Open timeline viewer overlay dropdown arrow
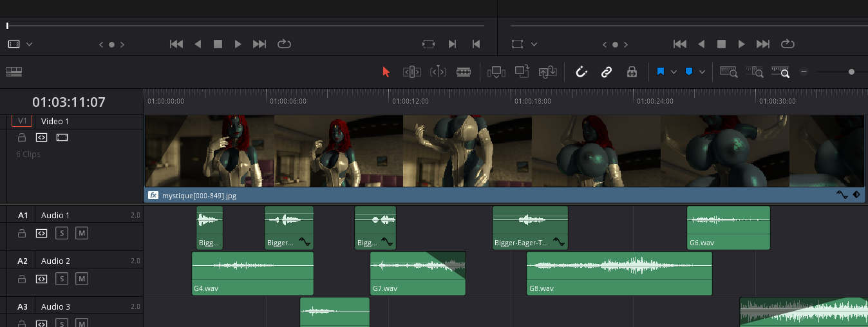The width and height of the screenshot is (868, 327). click(534, 44)
